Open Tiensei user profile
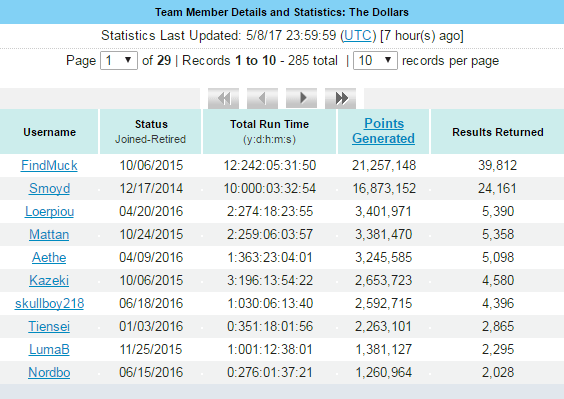The image size is (564, 399). point(49,327)
